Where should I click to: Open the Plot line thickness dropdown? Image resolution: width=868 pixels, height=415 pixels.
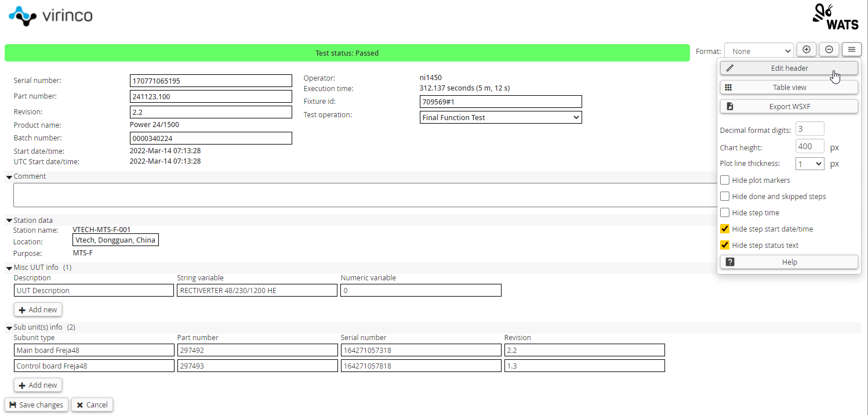pos(809,164)
